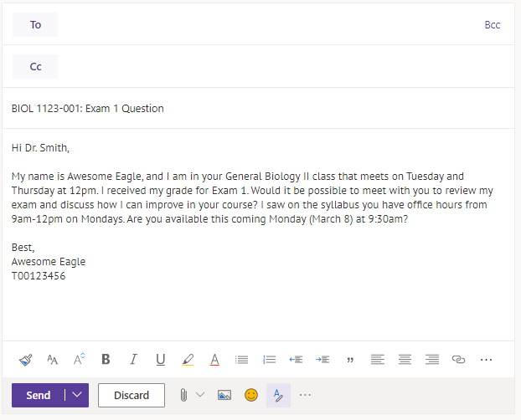The height and width of the screenshot is (420, 521).
Task: Insert pictures inline
Action: [224, 395]
